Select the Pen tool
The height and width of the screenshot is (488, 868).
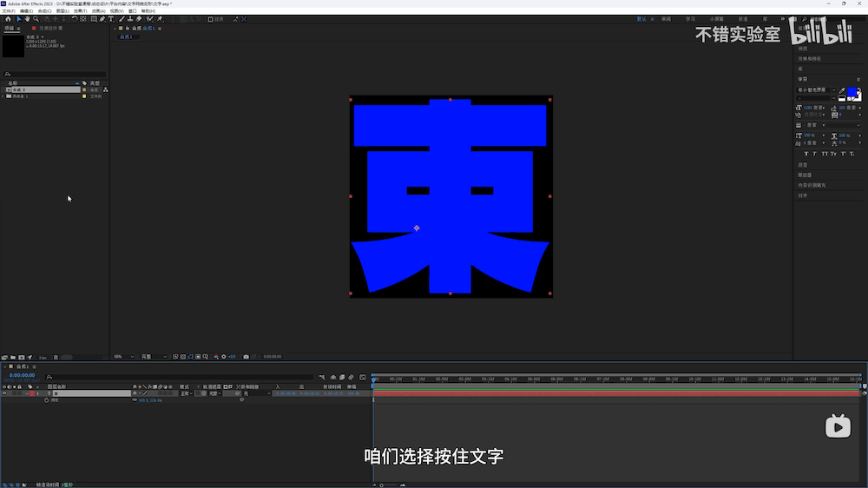pyautogui.click(x=102, y=19)
